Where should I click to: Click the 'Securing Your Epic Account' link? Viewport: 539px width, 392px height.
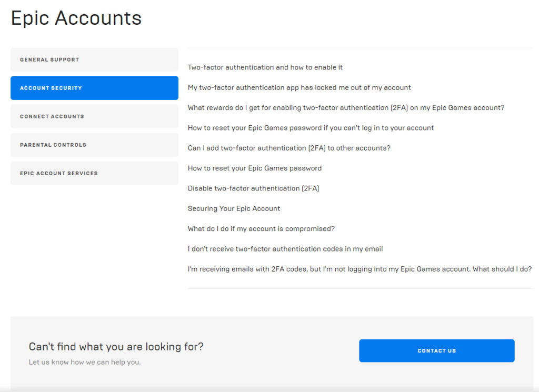click(234, 208)
